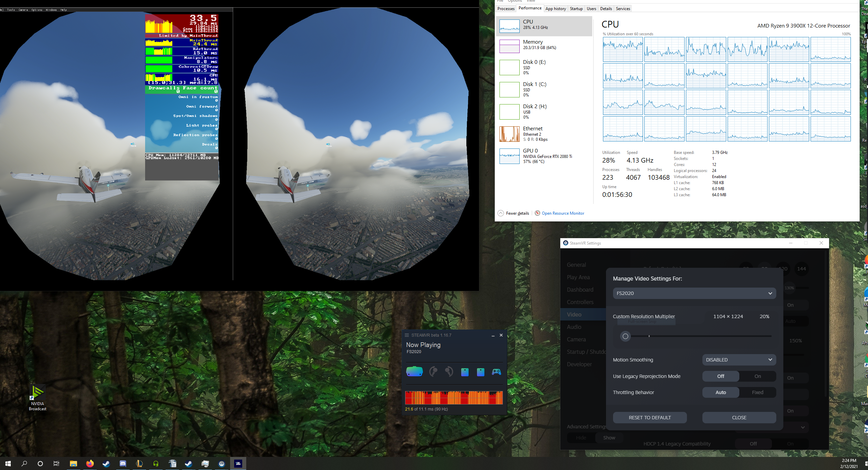
Task: Set Throttling Behavior to Auto
Action: pyautogui.click(x=721, y=392)
